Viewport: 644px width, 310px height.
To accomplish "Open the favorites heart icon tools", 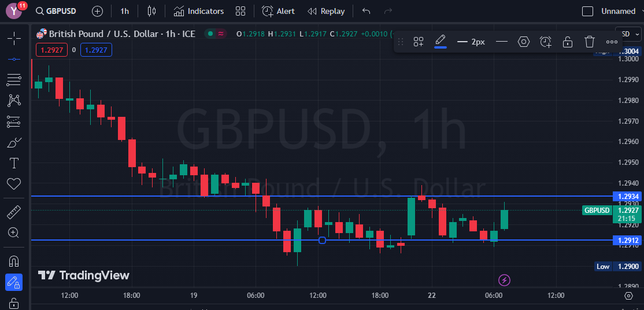I will (14, 184).
